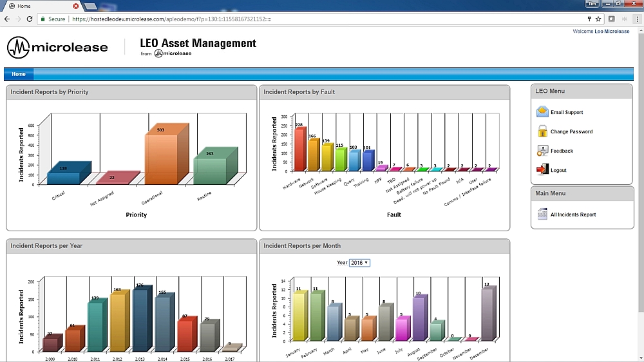Bookmark this page with the star icon
The width and height of the screenshot is (644, 362).
tap(598, 19)
